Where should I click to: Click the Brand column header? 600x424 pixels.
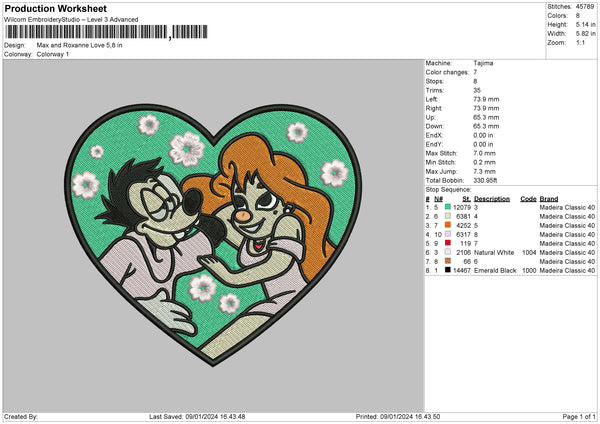(x=549, y=199)
